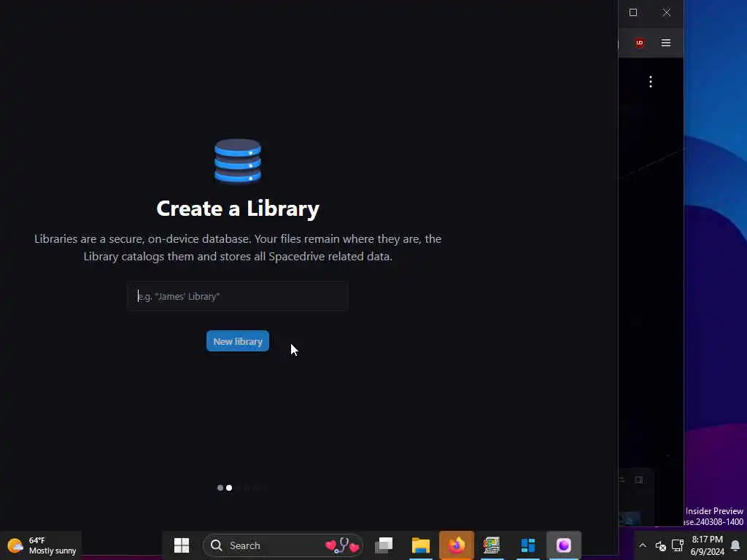
Task: Go to first onboarding page dot
Action: click(x=220, y=488)
